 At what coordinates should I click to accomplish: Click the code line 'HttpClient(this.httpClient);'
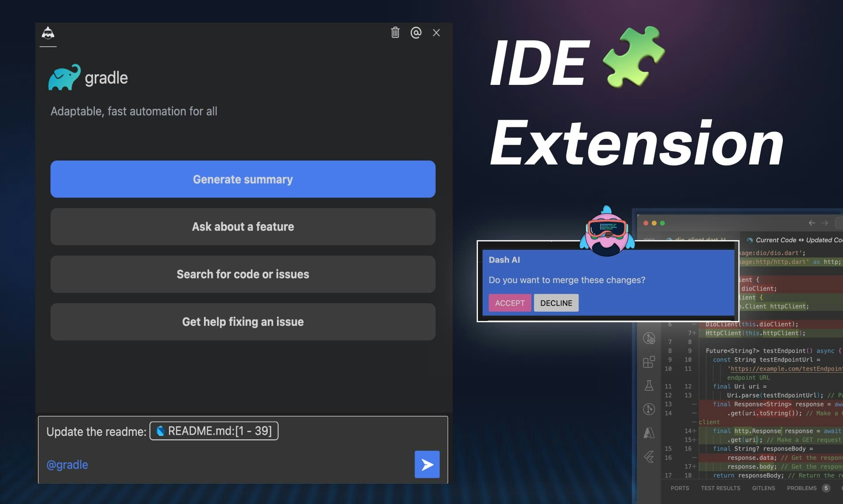click(755, 333)
